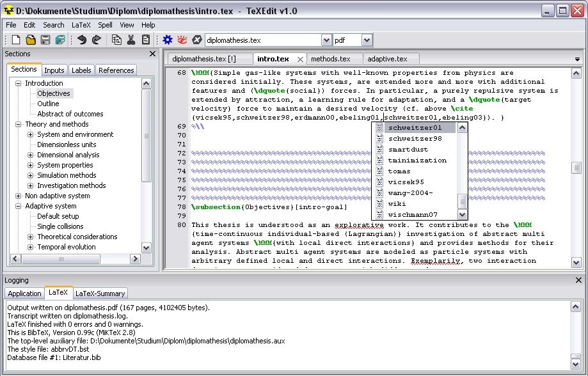Switch to the methods.tex tab
The image size is (588, 376).
tap(330, 59)
